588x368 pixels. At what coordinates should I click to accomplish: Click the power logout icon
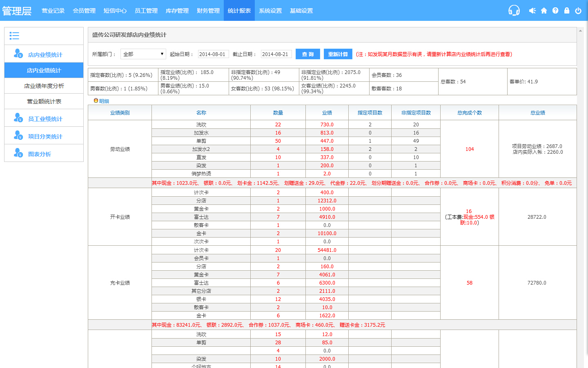click(578, 11)
